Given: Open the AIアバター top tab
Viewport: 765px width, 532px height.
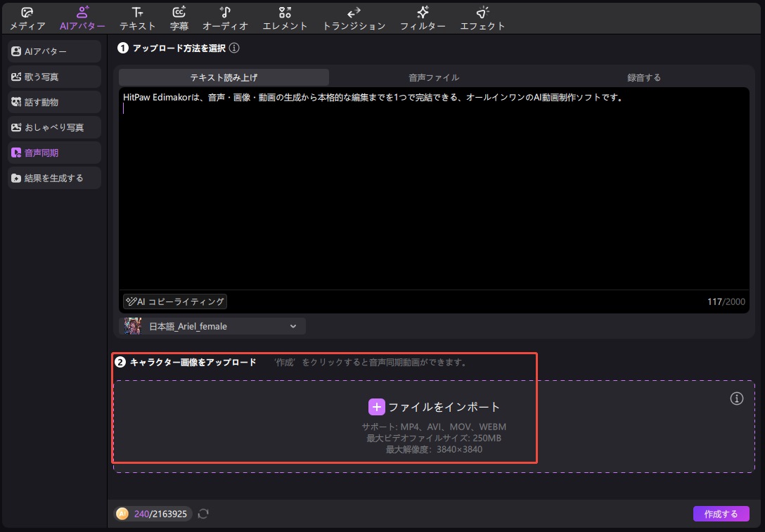Looking at the screenshot, I should (x=82, y=18).
